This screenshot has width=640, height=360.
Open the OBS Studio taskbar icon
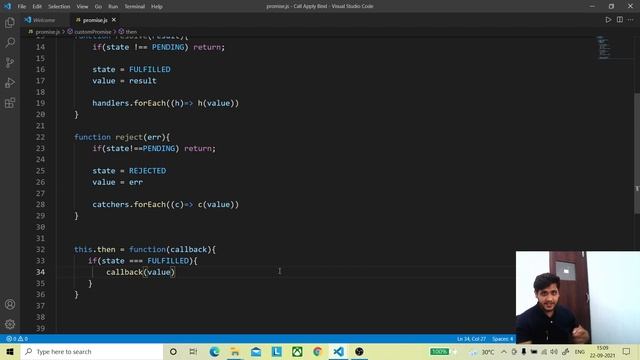pos(359,351)
